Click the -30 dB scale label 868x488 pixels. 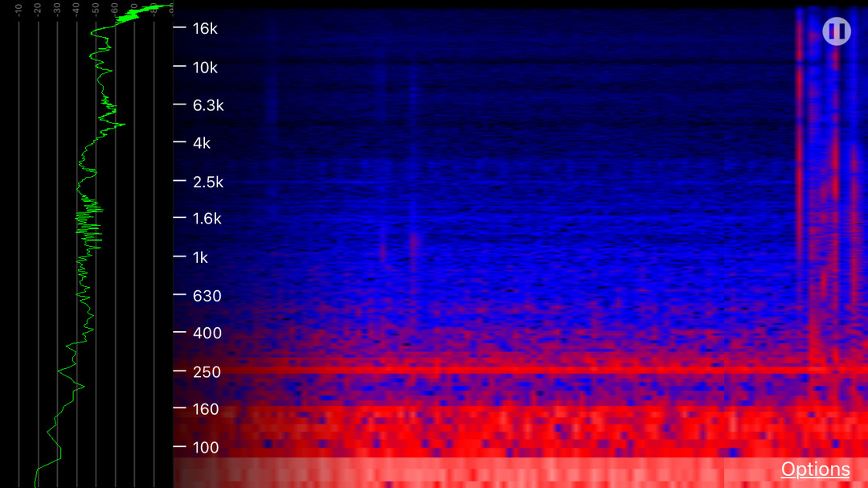coord(56,9)
